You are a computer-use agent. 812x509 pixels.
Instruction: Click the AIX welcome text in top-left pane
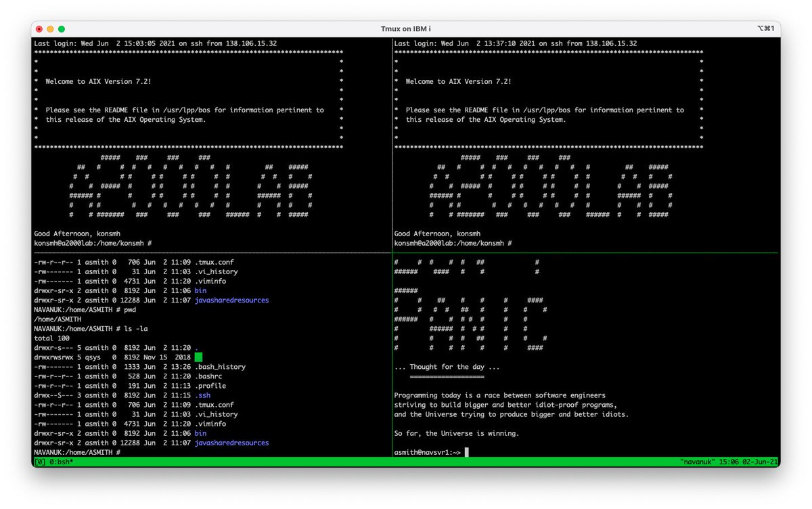click(x=98, y=81)
